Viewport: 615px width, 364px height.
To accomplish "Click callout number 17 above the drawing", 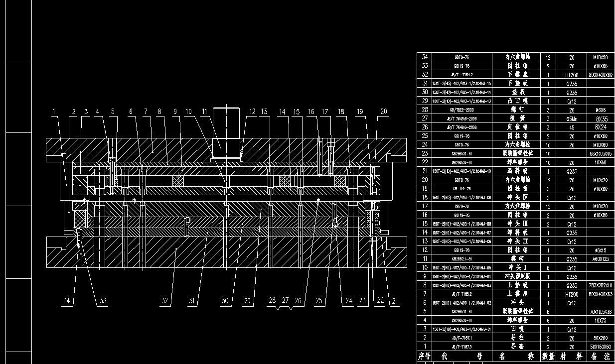I will tap(325, 112).
